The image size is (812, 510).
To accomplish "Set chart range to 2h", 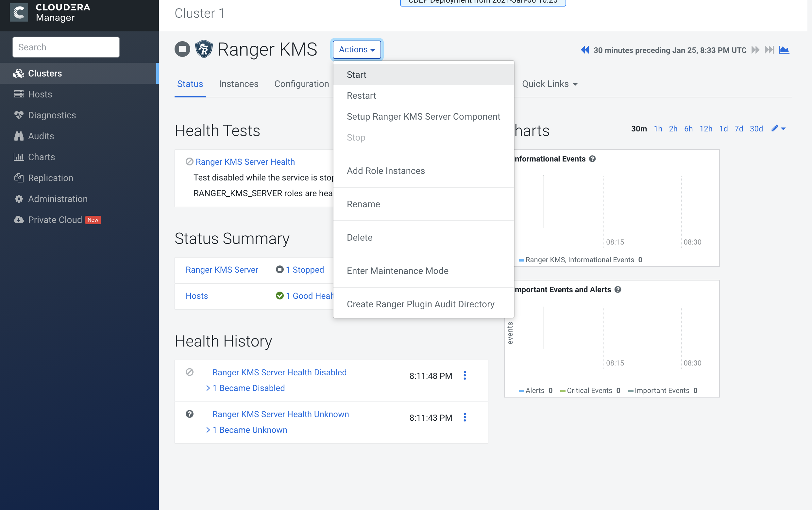I will 673,128.
